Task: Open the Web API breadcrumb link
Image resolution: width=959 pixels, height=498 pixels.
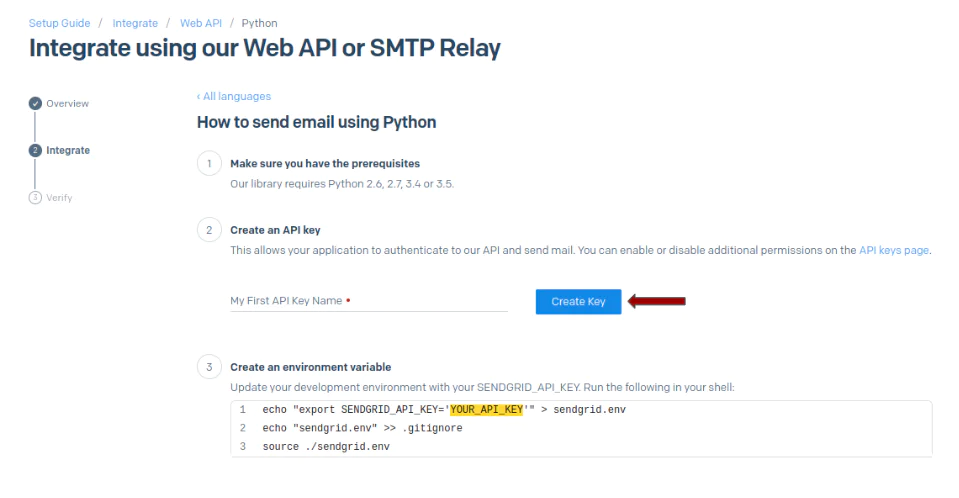Action: click(201, 23)
